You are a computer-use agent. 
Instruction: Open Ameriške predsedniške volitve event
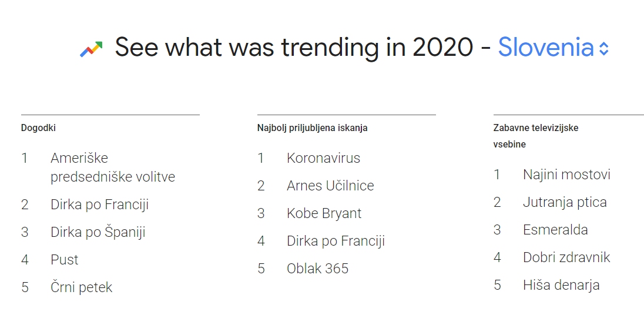pyautogui.click(x=113, y=167)
